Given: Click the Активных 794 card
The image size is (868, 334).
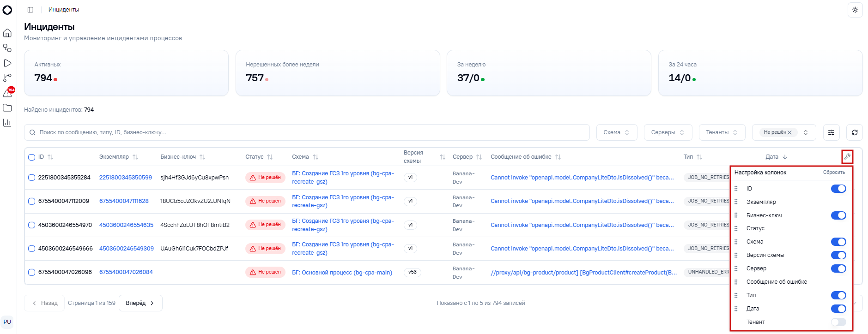Looking at the screenshot, I should click(126, 73).
